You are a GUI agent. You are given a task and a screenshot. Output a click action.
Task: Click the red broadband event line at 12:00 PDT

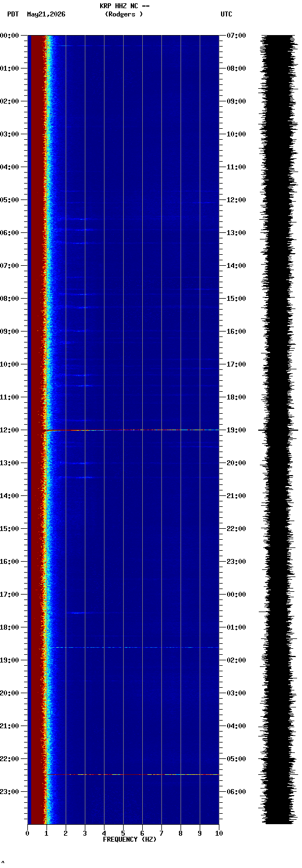[x=131, y=430]
